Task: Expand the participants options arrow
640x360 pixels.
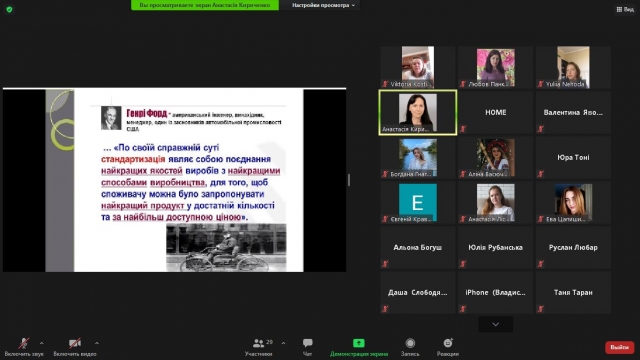Action: coord(283,343)
